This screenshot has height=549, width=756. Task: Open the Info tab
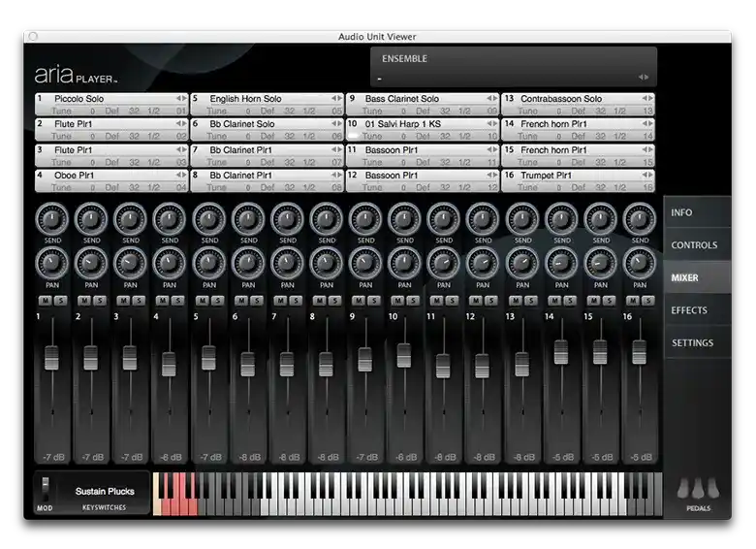tap(697, 212)
